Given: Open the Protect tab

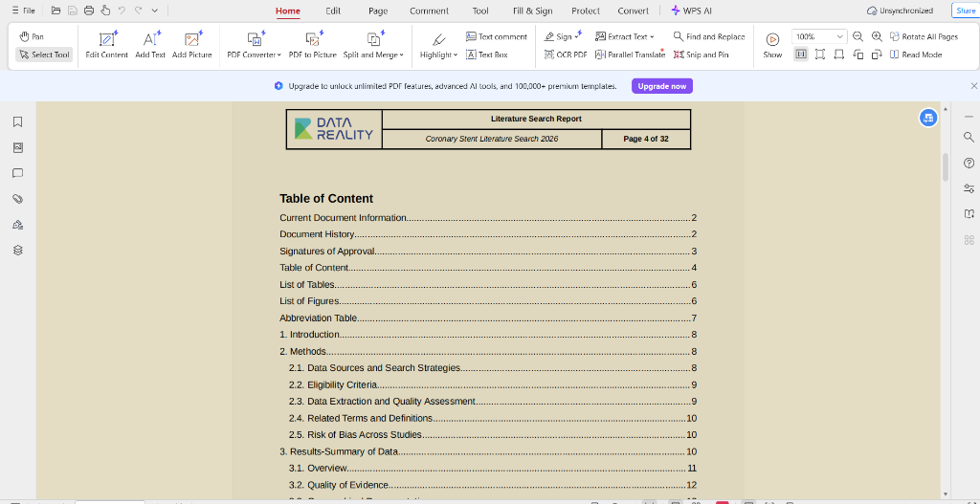Looking at the screenshot, I should coord(586,11).
